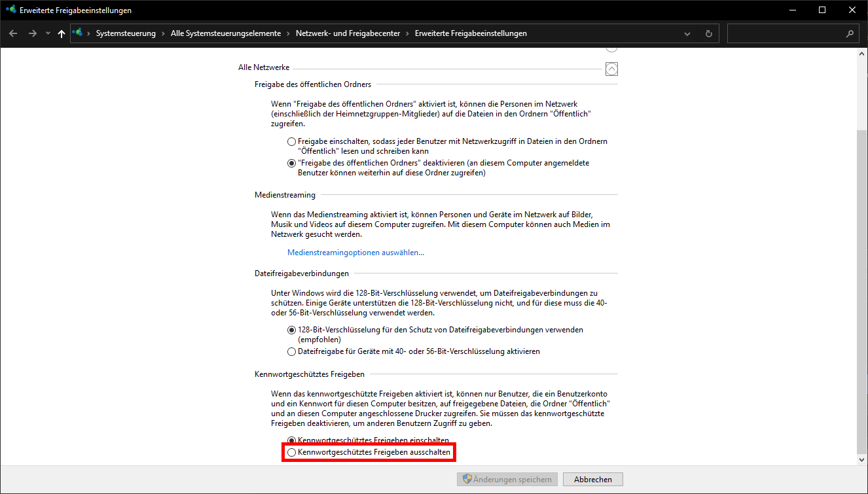Select 40- oder 56-Bit-Verschlüsselung radio option
This screenshot has height=494, width=868.
coord(291,351)
